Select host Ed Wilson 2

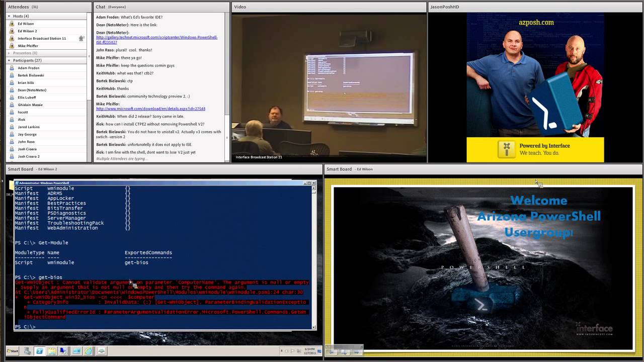click(27, 31)
